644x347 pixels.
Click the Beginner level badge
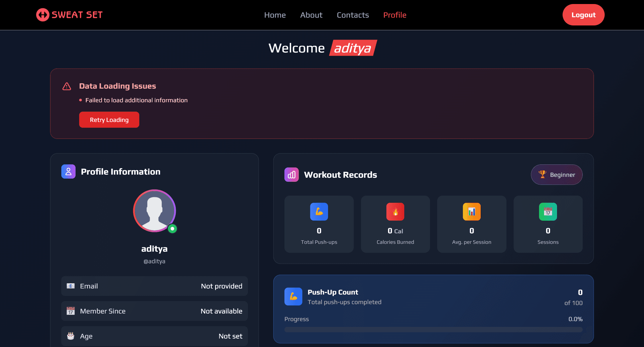click(556, 175)
